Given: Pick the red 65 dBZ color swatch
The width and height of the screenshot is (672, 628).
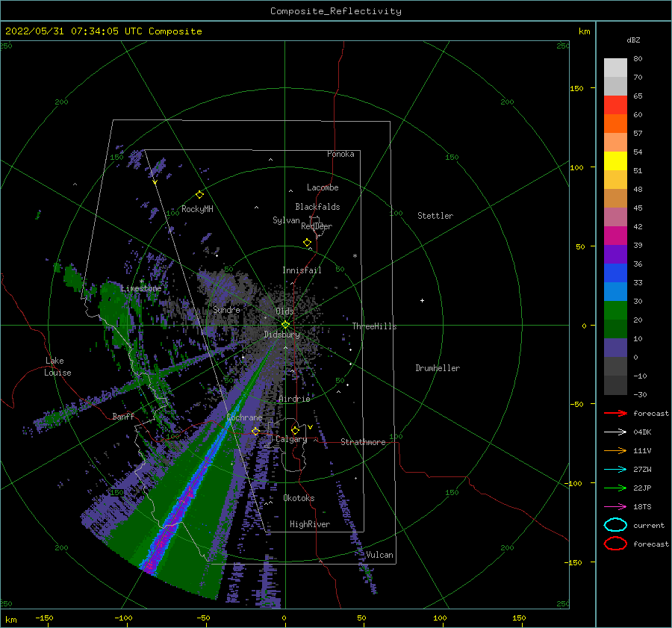Looking at the screenshot, I should [615, 105].
